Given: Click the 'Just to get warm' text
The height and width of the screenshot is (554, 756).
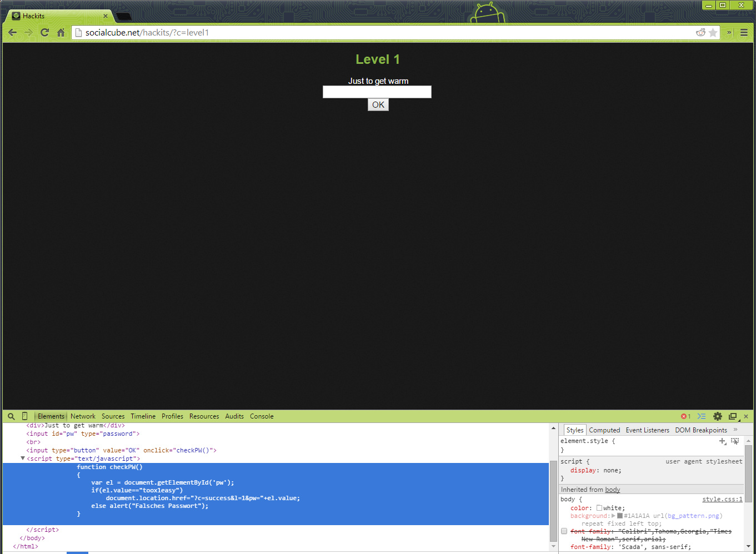Looking at the screenshot, I should coord(378,81).
